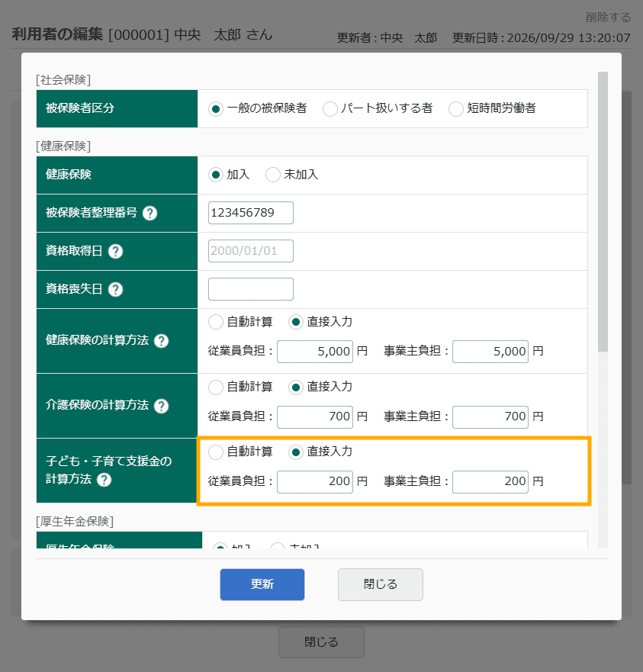This screenshot has height=672, width=643.
Task: Click the 被保険者整理番号 field 123456789
Action: [x=251, y=213]
